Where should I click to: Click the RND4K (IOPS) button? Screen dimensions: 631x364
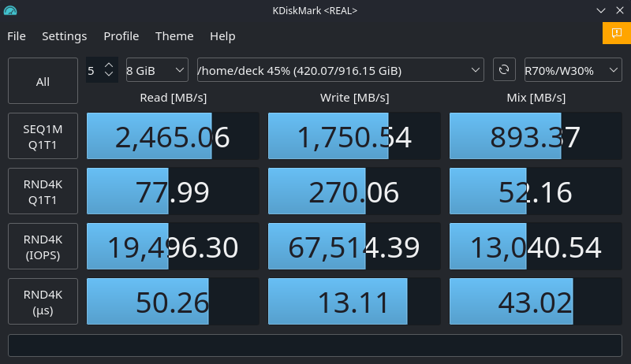(43, 247)
